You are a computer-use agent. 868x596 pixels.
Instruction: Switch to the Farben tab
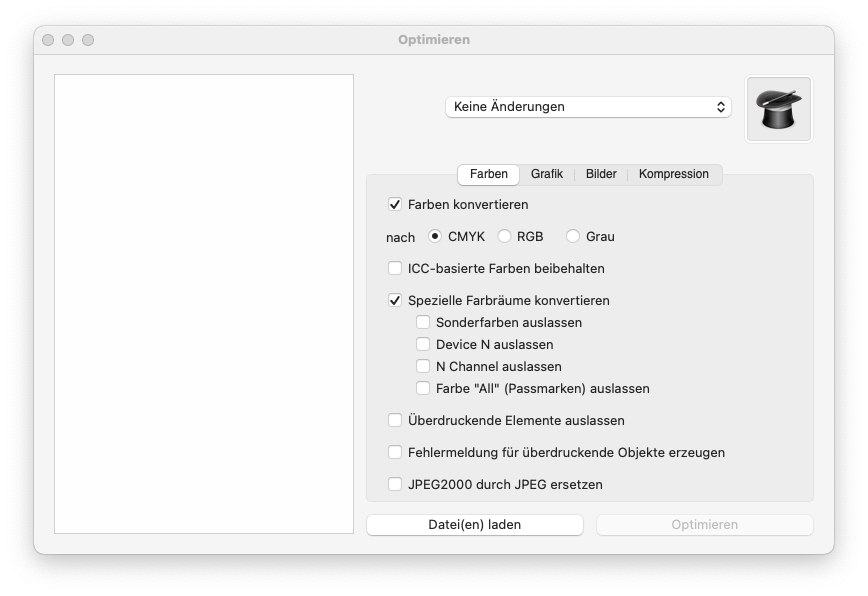pyautogui.click(x=488, y=174)
